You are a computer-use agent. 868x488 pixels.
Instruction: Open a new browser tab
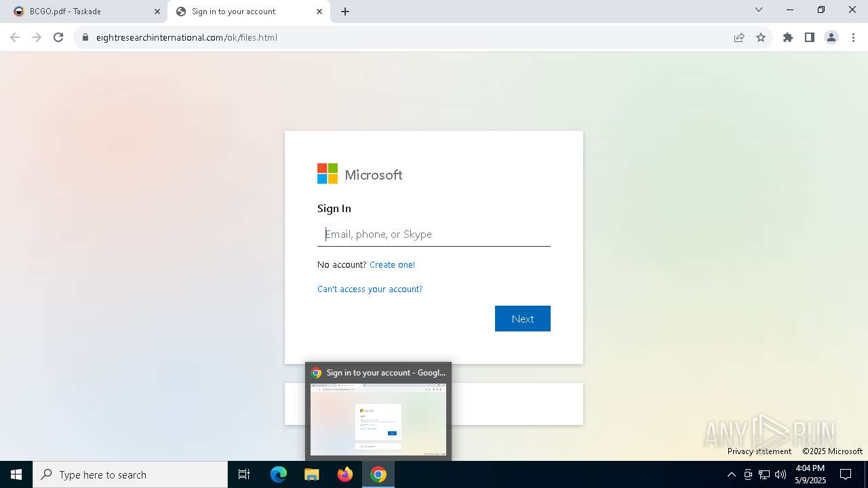(345, 12)
